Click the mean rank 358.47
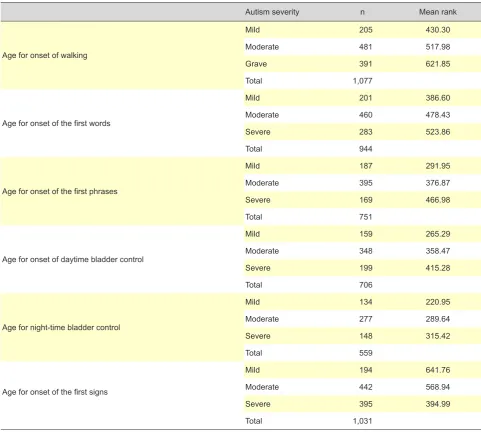Image resolution: width=481 pixels, height=435 pixels. [438, 251]
